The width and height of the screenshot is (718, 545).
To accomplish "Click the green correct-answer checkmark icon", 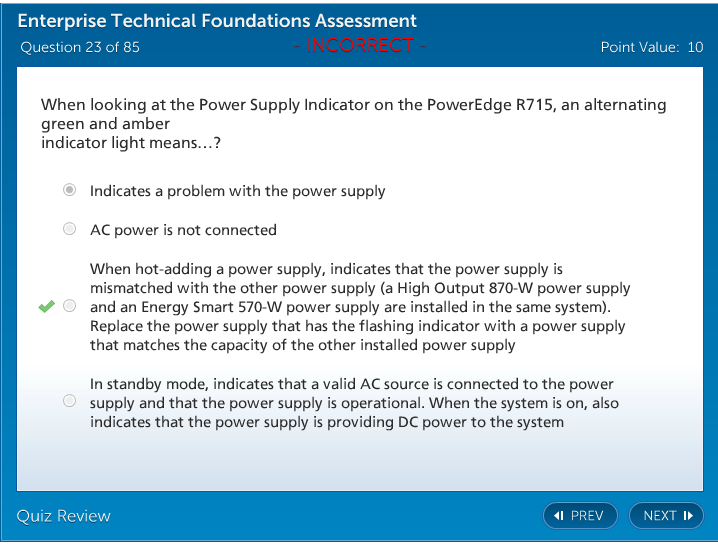I will pyautogui.click(x=46, y=306).
